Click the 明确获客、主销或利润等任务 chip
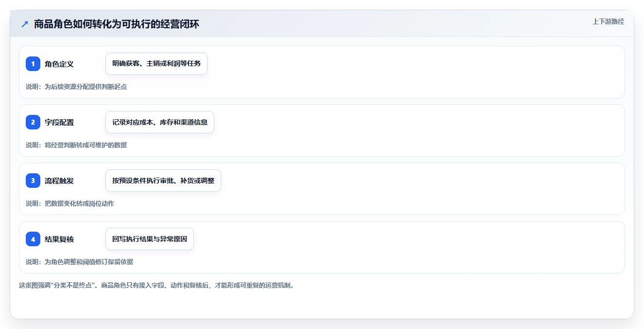Screen dimensions: 644x329 [x=157, y=64]
